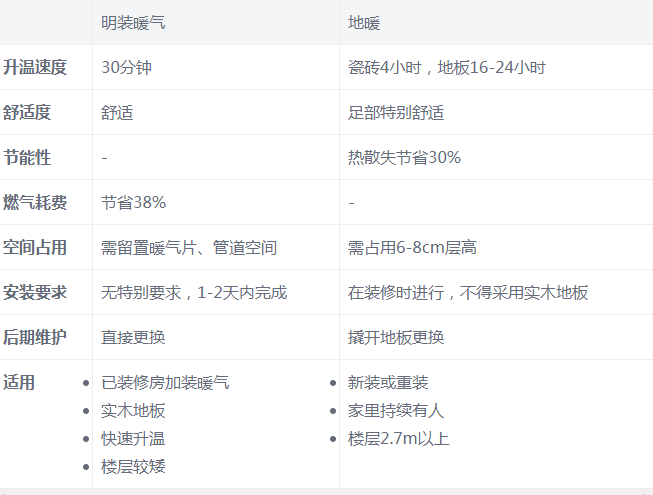Viewport: 653px width, 495px height.
Task: Click the 地暖 column header
Action: tap(364, 22)
